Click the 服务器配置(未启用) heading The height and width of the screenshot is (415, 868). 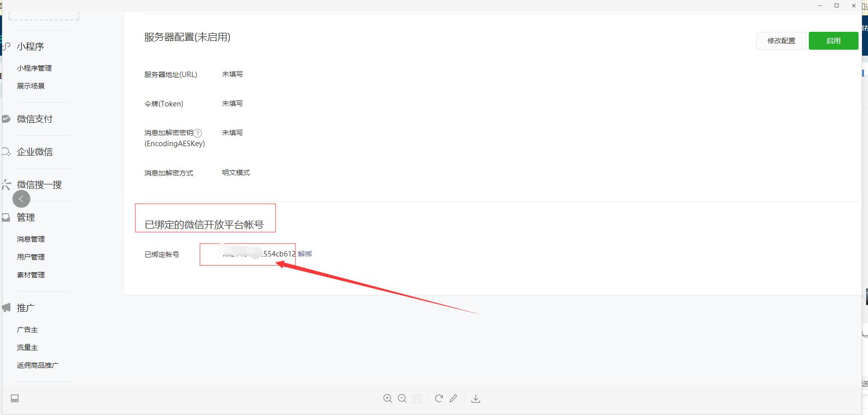pos(187,37)
